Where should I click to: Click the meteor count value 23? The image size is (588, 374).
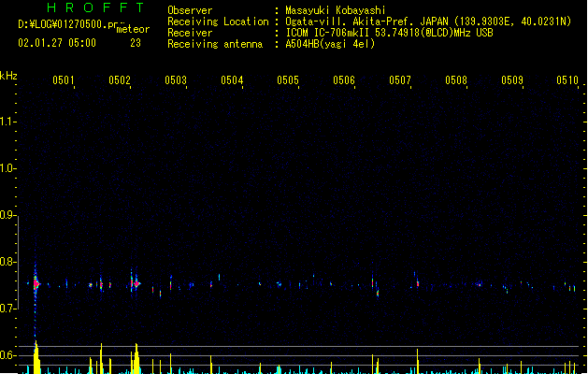(x=136, y=43)
